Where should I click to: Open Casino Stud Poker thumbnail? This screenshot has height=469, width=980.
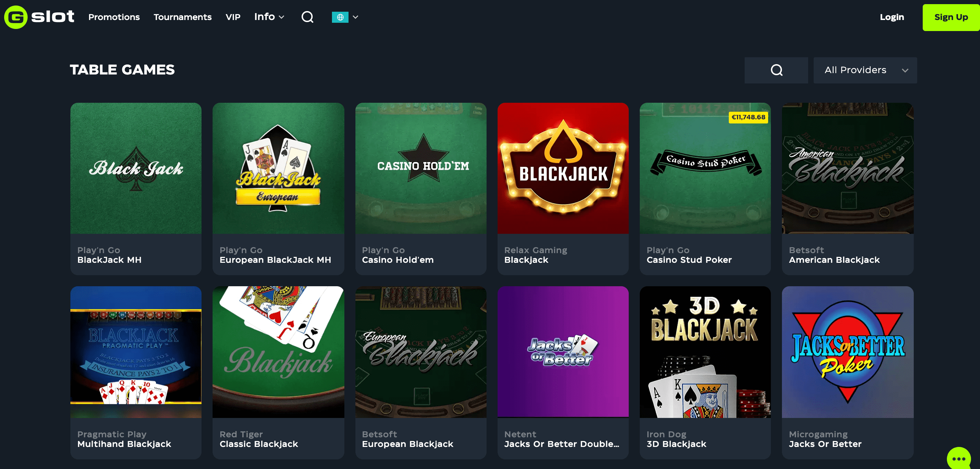705,168
